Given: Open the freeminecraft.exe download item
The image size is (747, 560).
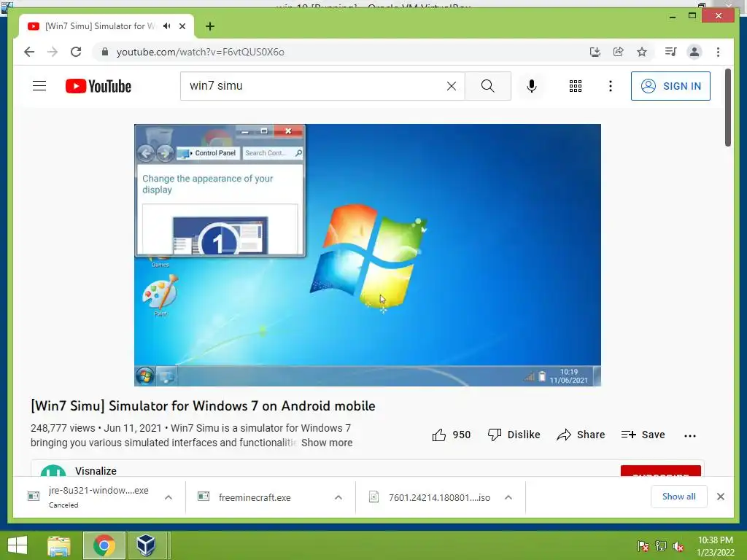Looking at the screenshot, I should coord(255,497).
